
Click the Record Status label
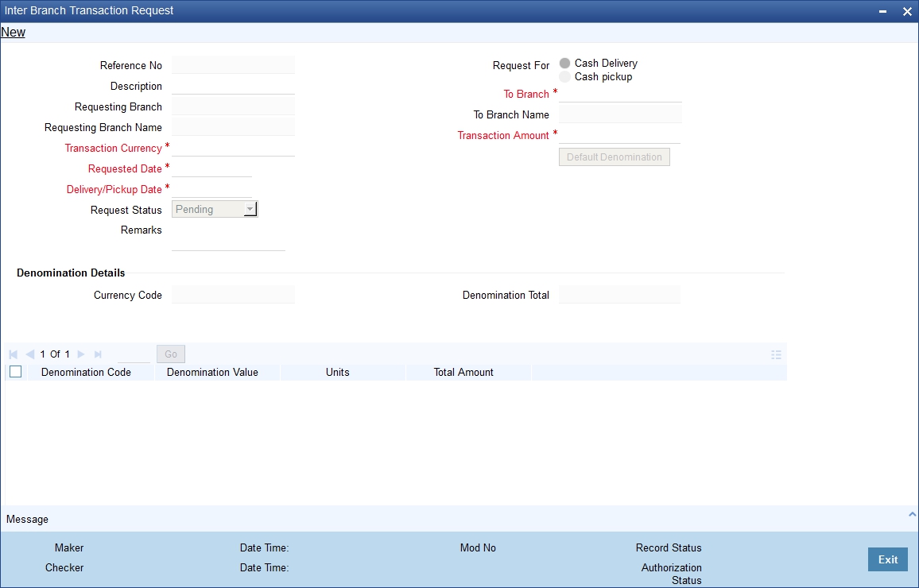[669, 548]
